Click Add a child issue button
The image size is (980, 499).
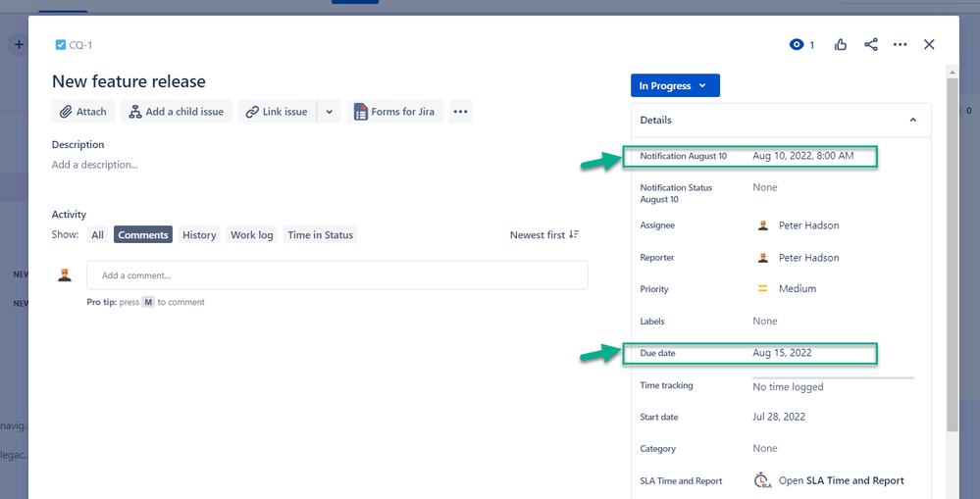coord(177,112)
